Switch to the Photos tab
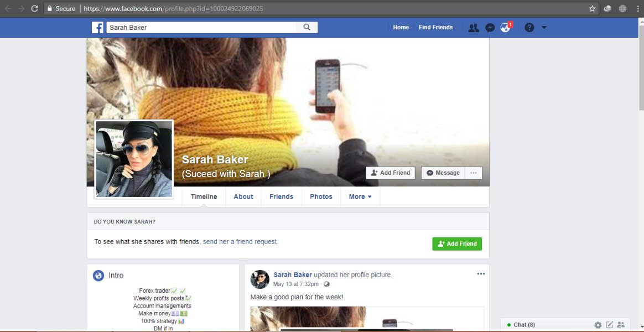The height and width of the screenshot is (332, 644). (x=321, y=197)
